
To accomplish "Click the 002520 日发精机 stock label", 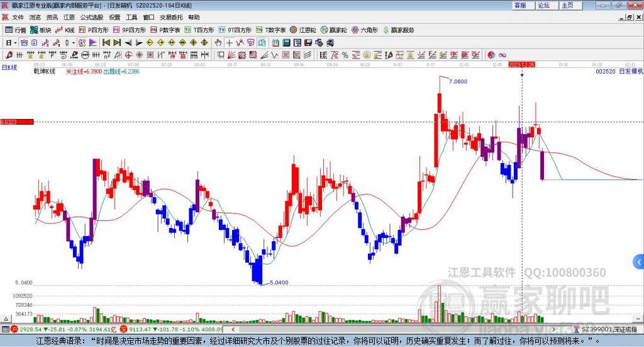I will tap(619, 72).
